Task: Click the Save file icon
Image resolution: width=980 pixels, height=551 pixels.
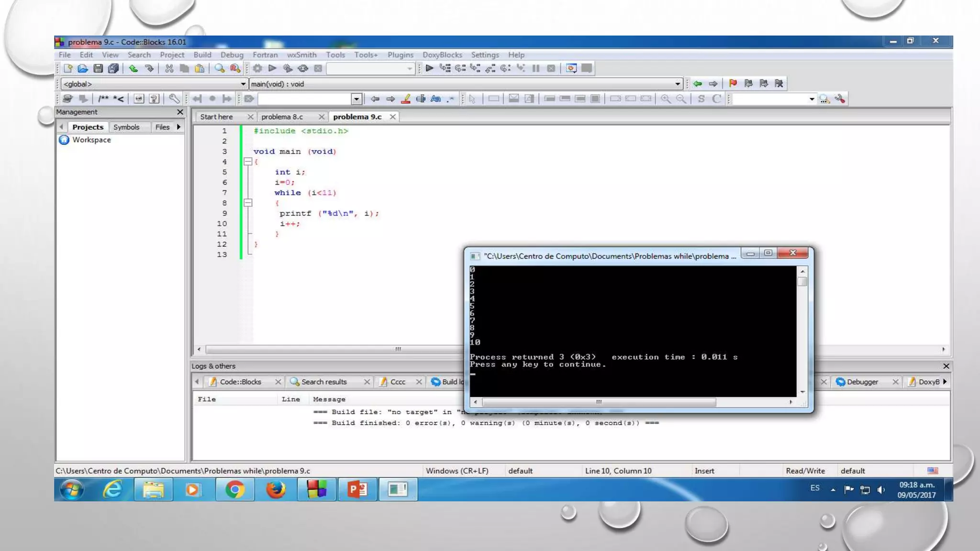Action: 98,68
